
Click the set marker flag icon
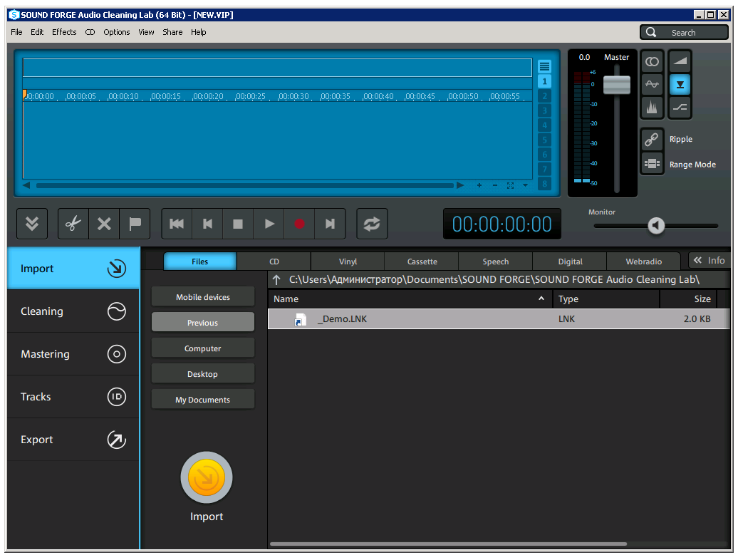click(x=135, y=224)
